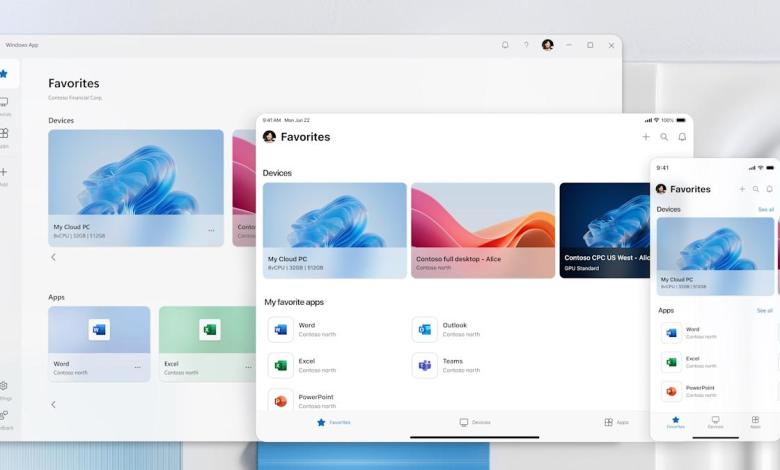Tap the bell icon in phone header

(770, 189)
